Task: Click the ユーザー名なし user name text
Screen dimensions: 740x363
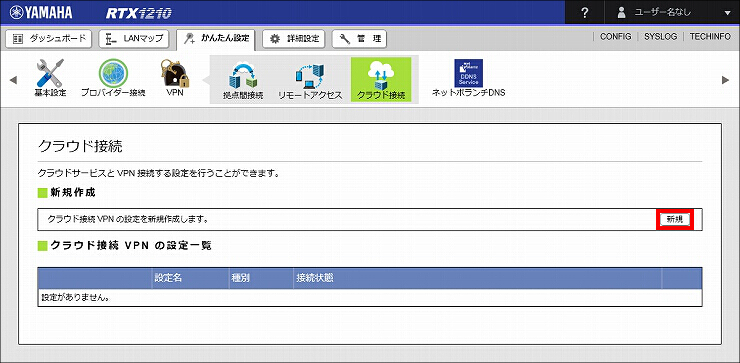Action: (663, 13)
